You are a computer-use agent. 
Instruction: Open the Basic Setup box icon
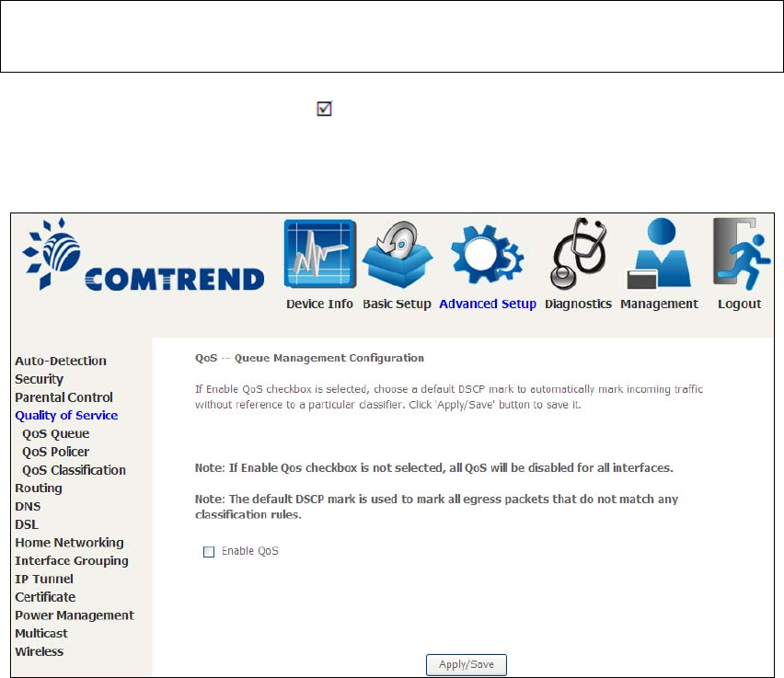[397, 255]
